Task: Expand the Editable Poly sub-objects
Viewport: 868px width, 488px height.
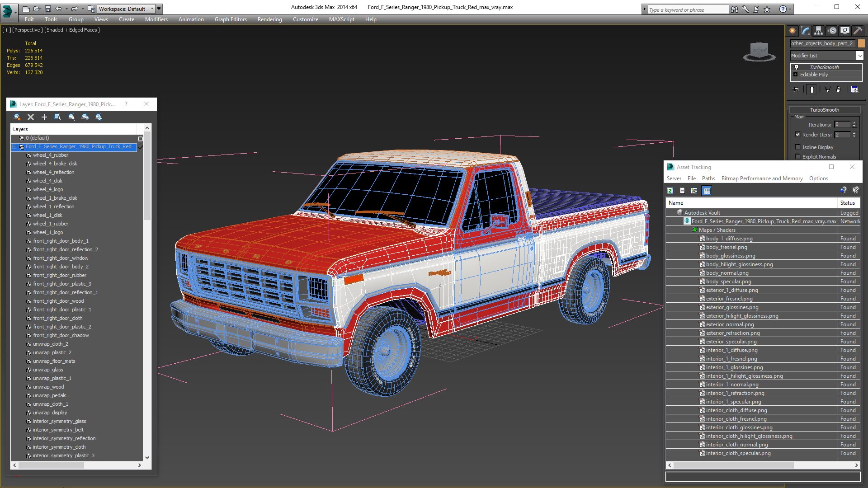Action: (796, 75)
